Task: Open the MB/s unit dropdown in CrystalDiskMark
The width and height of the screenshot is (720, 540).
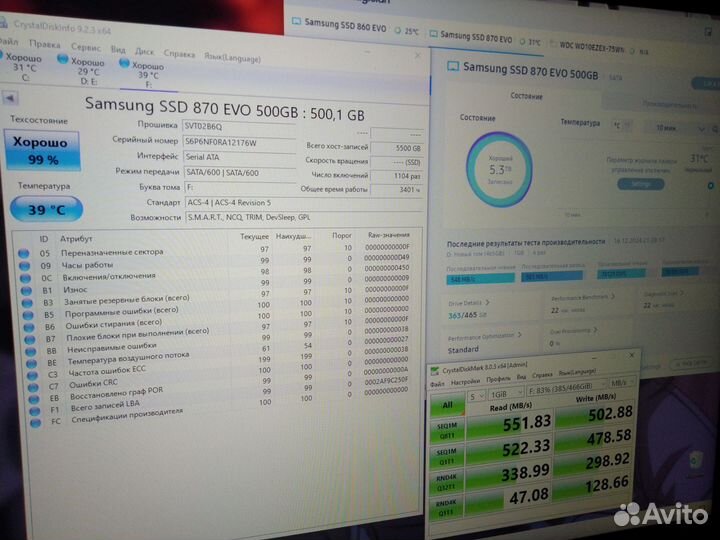Action: tap(621, 382)
